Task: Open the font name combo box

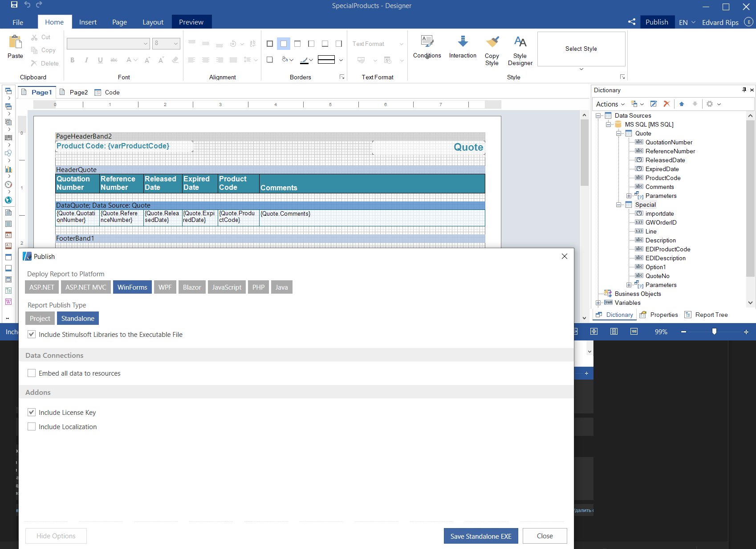Action: pos(108,43)
